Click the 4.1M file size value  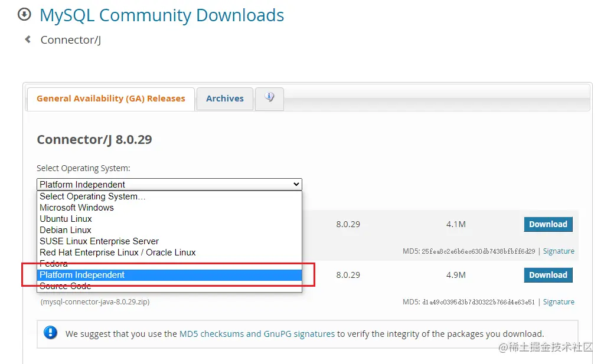pos(456,224)
